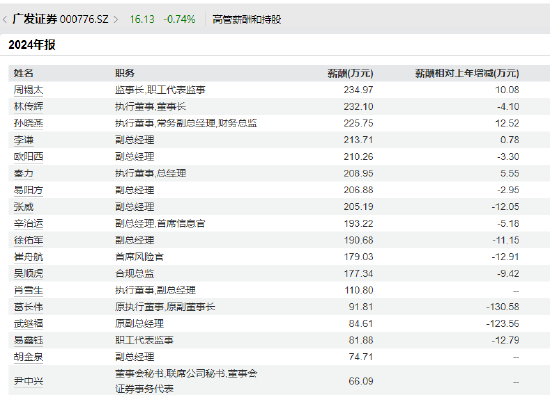Go to next stock with right arrow
The image size is (550, 395).
pyautogui.click(x=116, y=19)
